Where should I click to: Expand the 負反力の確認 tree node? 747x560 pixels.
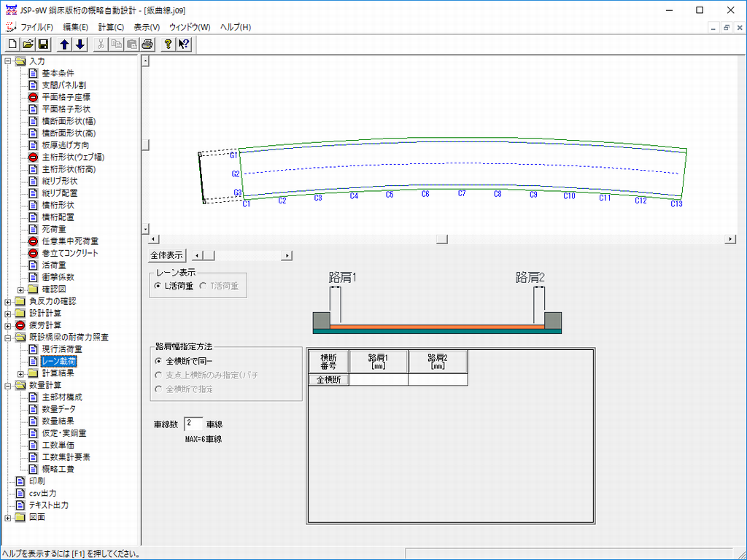pos(8,301)
